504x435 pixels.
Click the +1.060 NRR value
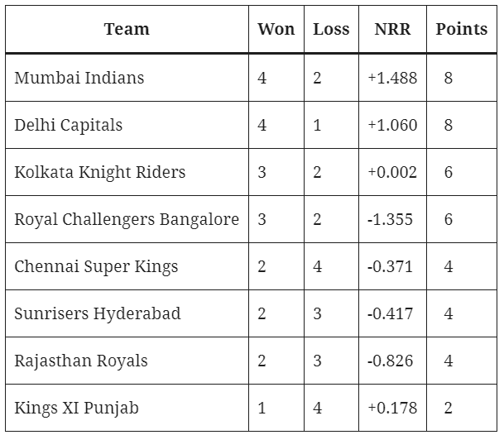392,125
